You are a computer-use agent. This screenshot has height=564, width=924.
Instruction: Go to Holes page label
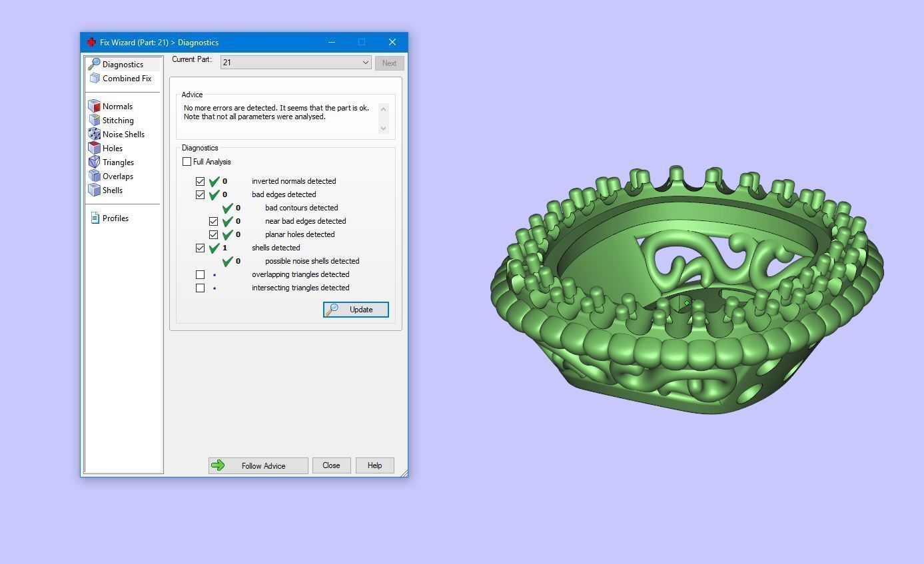tap(113, 148)
